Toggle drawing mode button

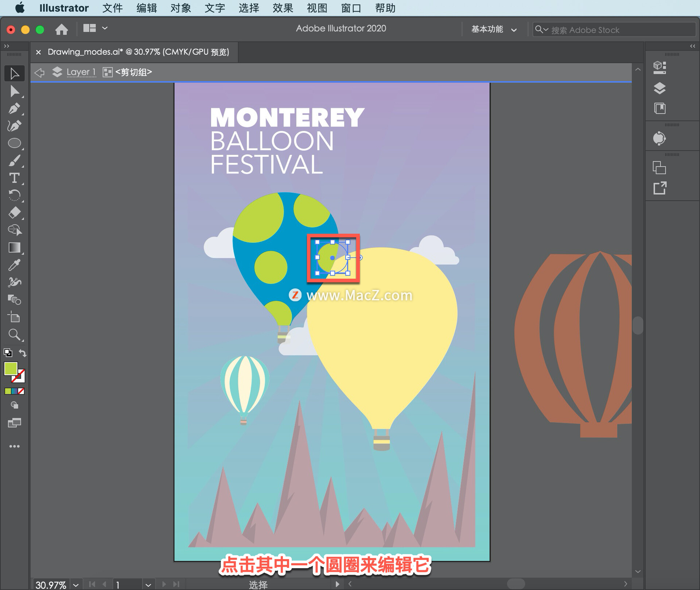(14, 405)
